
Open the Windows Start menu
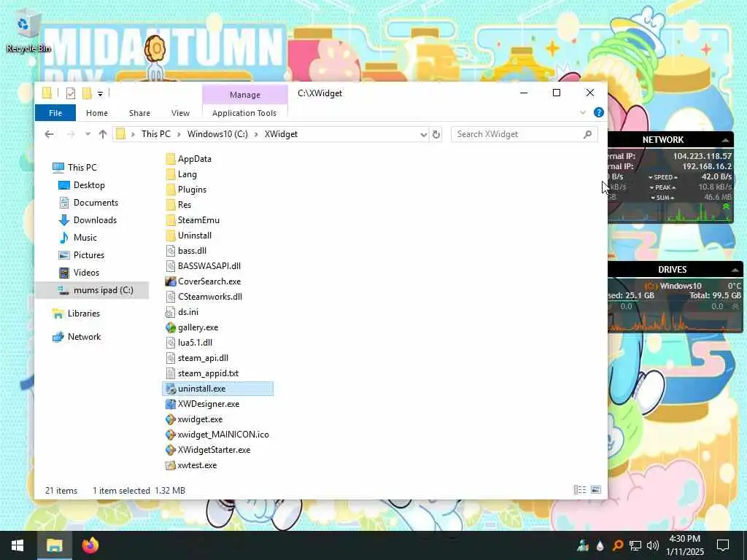point(18,545)
